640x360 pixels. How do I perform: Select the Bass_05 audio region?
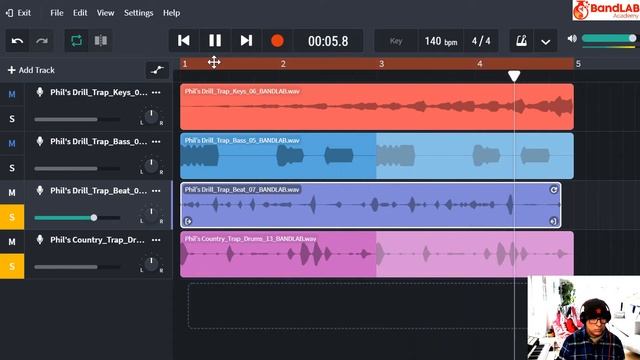point(377,156)
